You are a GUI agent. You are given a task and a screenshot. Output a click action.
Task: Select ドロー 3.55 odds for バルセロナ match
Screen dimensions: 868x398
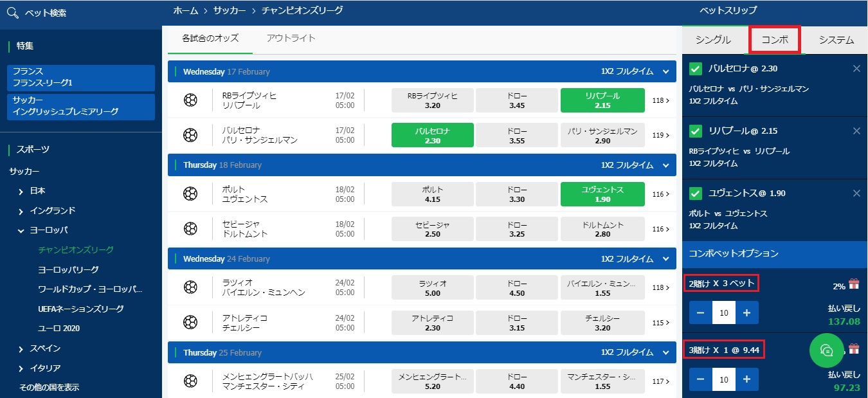tap(516, 136)
